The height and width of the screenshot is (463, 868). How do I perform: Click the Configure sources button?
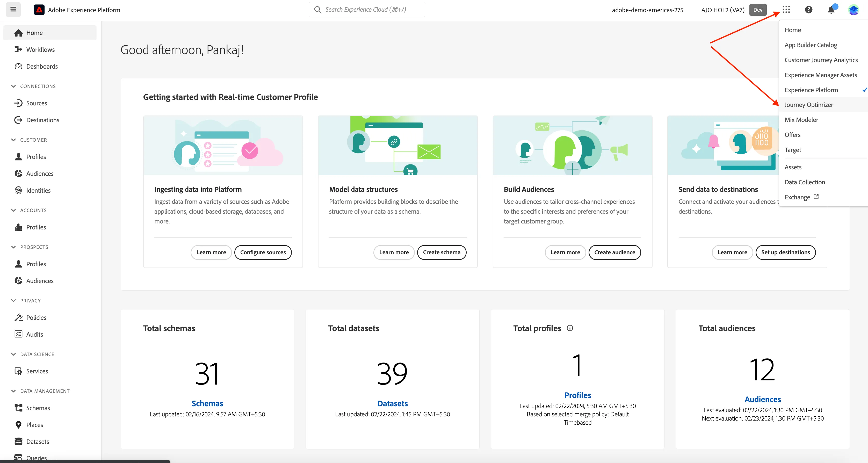263,252
